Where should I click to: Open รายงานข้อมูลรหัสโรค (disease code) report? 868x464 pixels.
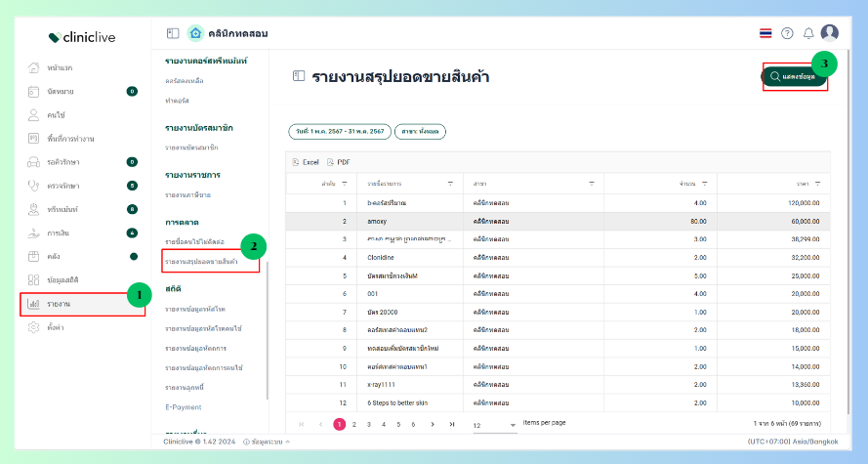[x=195, y=309]
